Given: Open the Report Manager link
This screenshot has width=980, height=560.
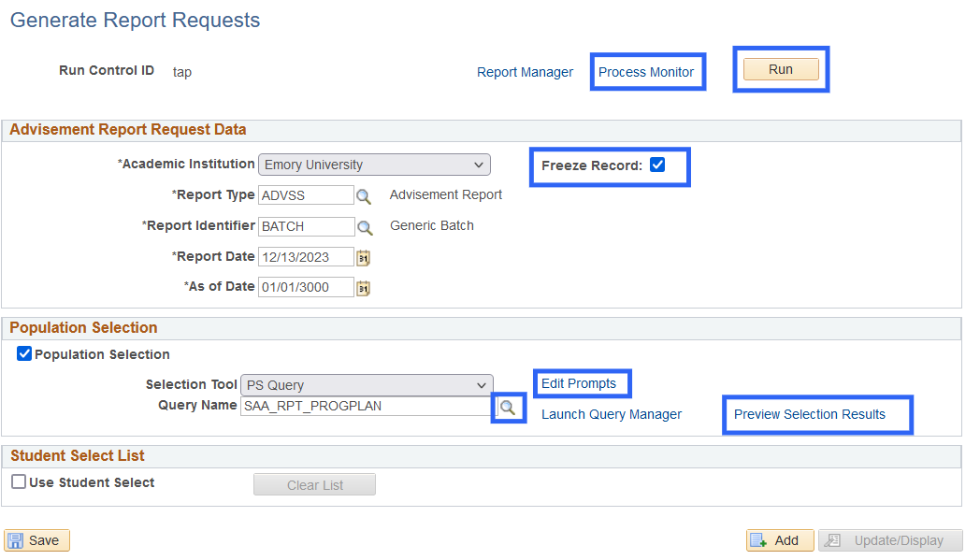Looking at the screenshot, I should point(525,72).
